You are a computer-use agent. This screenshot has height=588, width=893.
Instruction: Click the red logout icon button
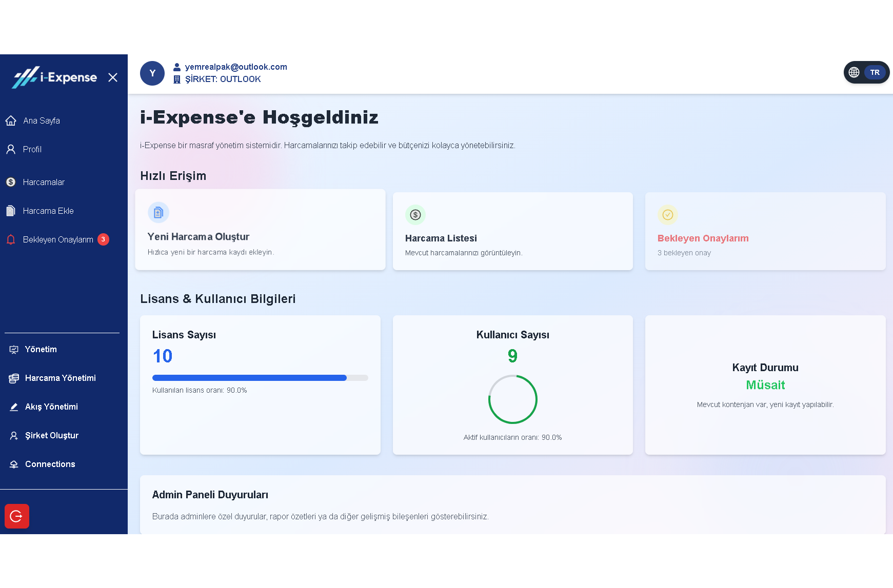pyautogui.click(x=17, y=516)
